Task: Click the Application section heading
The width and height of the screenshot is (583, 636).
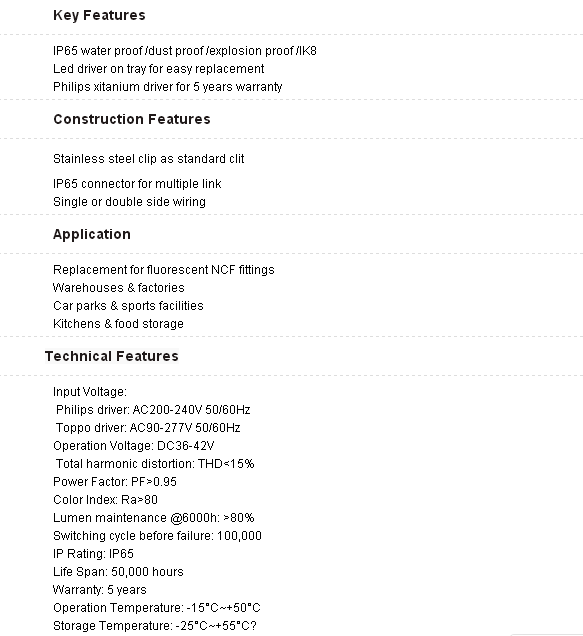Action: (92, 234)
